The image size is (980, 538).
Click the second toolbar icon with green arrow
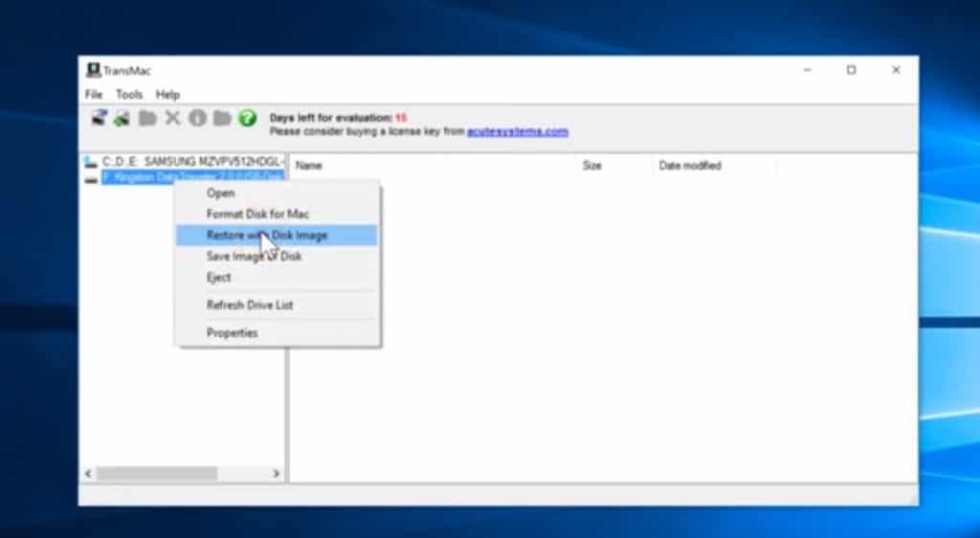click(122, 118)
